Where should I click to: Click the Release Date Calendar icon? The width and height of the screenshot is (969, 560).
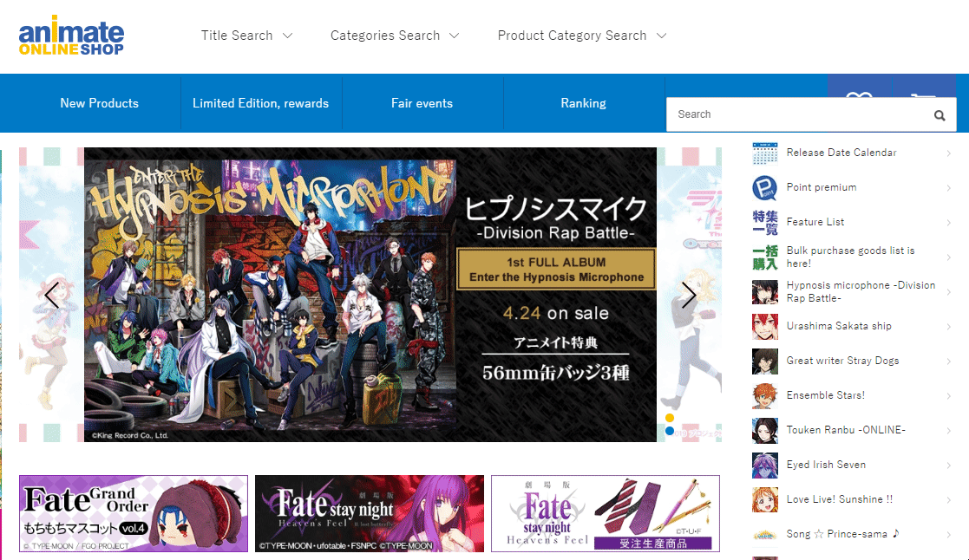(764, 153)
